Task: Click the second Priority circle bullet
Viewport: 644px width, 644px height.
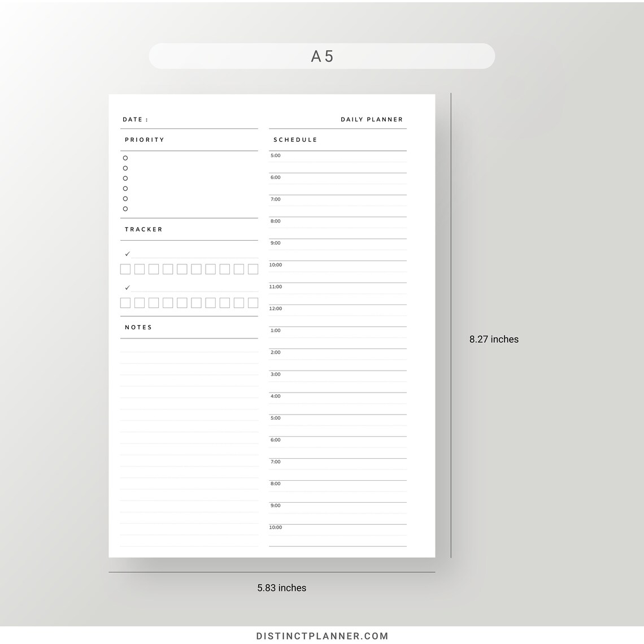Action: coord(125,168)
